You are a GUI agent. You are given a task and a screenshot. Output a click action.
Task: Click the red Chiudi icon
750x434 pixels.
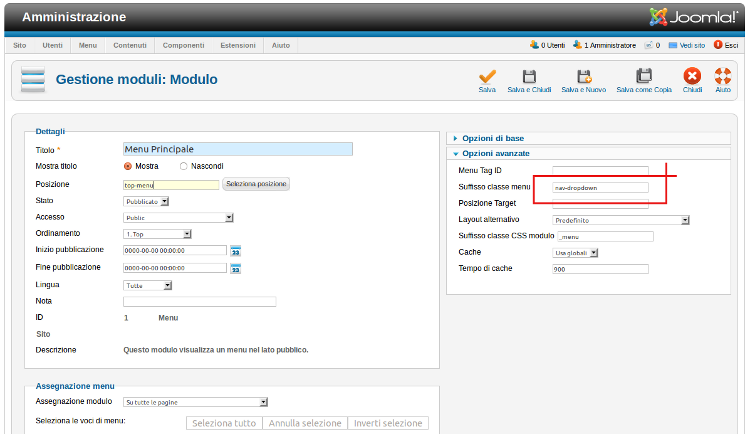coord(692,77)
